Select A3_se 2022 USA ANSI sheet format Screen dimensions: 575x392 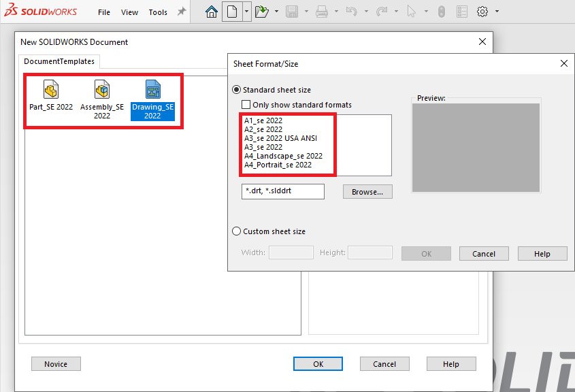(x=280, y=138)
